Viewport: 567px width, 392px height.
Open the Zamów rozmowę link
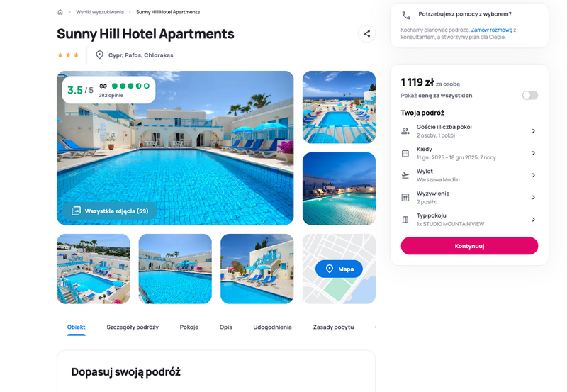[491, 30]
